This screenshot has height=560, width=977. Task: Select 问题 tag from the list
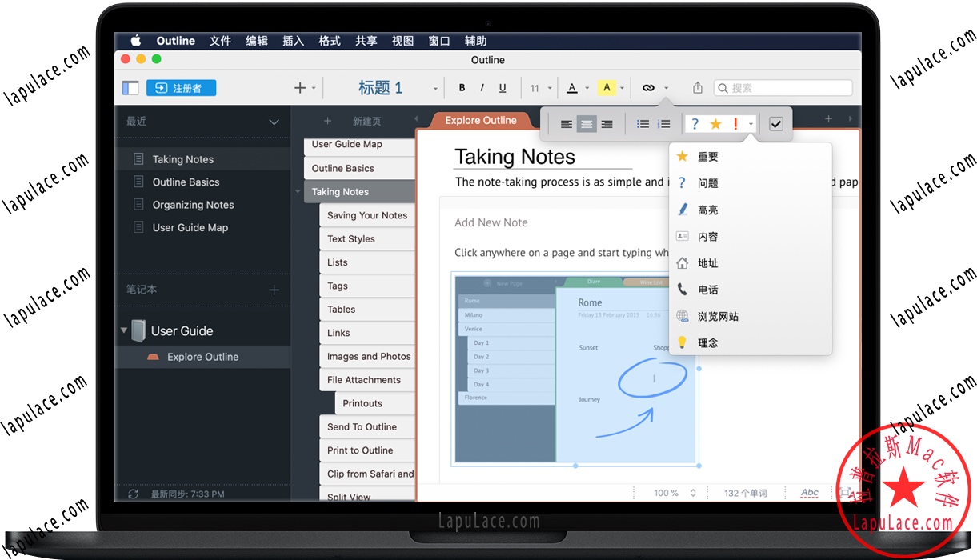coord(751,183)
